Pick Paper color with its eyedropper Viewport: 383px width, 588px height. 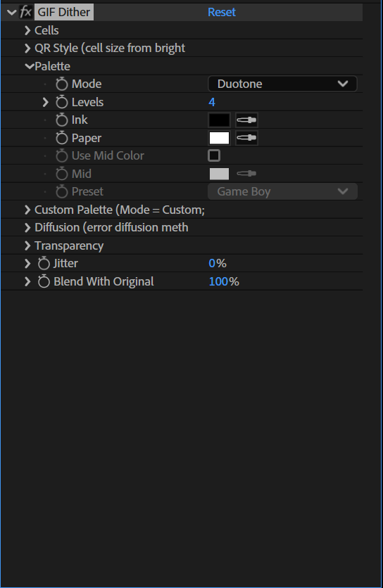pos(246,138)
